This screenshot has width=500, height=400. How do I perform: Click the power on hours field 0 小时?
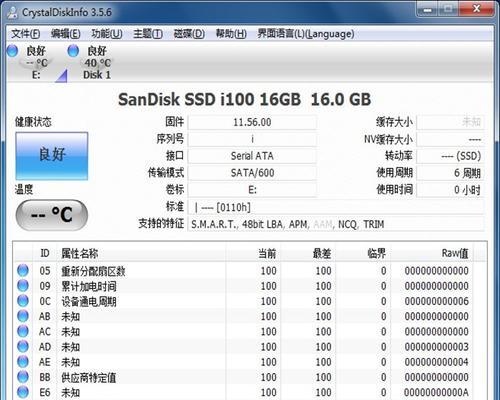pyautogui.click(x=450, y=190)
